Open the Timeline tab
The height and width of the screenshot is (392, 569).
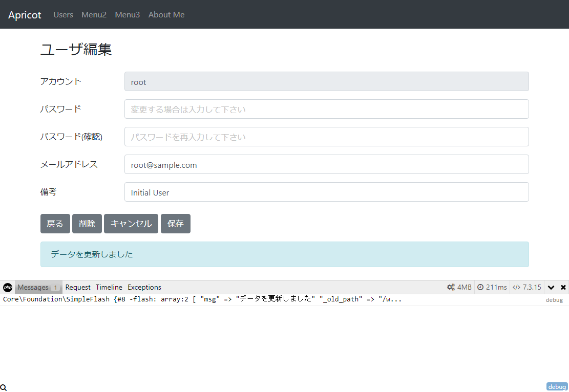click(109, 287)
